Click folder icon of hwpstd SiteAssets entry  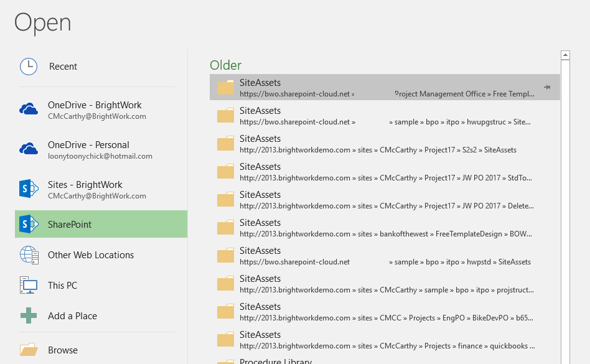(x=225, y=255)
